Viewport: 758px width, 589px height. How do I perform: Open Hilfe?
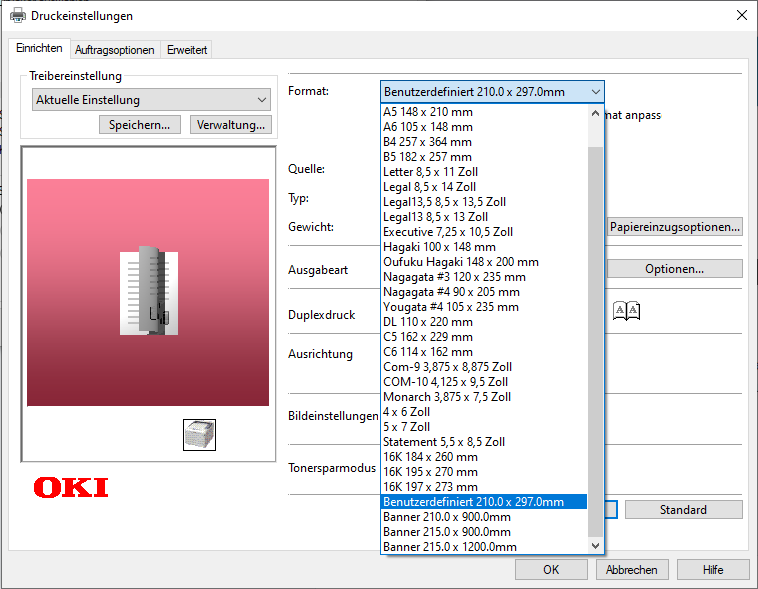[x=713, y=570]
